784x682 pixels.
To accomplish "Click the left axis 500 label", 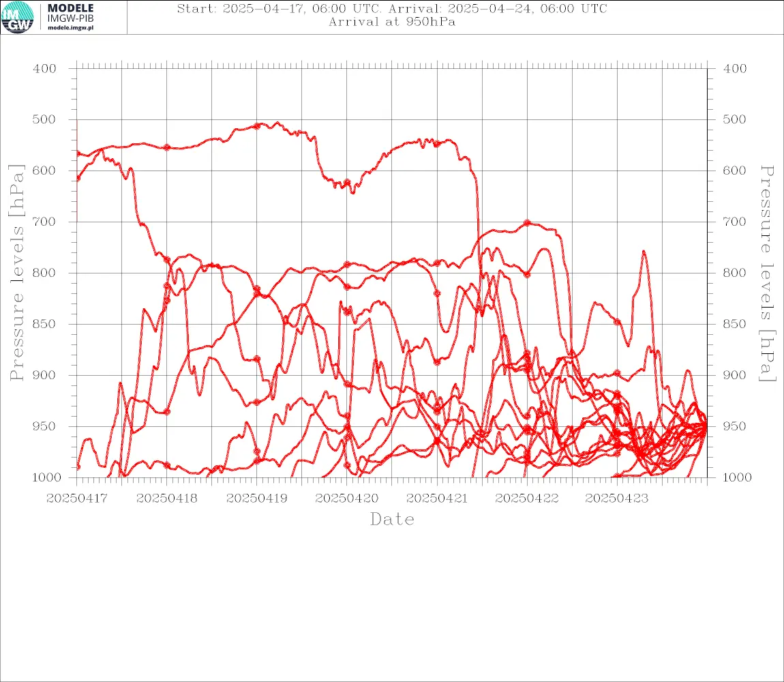I will click(44, 119).
